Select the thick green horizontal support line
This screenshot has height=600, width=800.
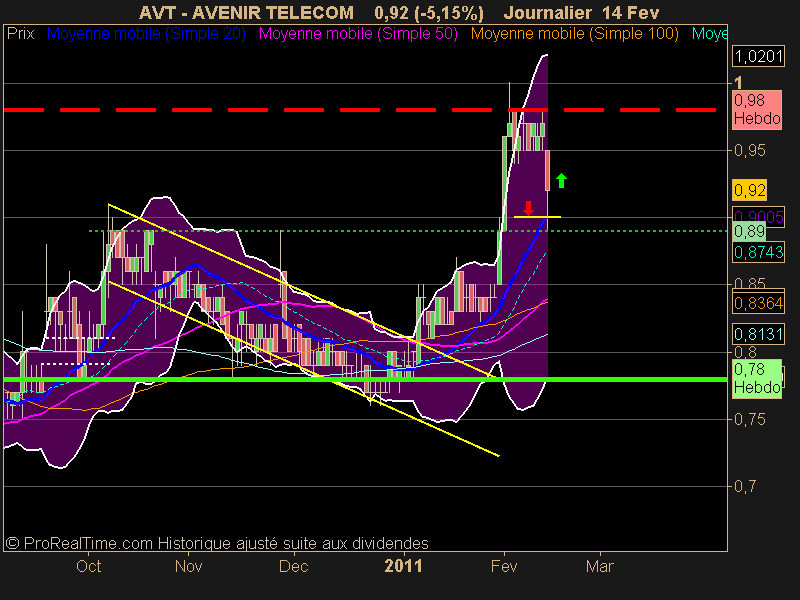pos(365,380)
